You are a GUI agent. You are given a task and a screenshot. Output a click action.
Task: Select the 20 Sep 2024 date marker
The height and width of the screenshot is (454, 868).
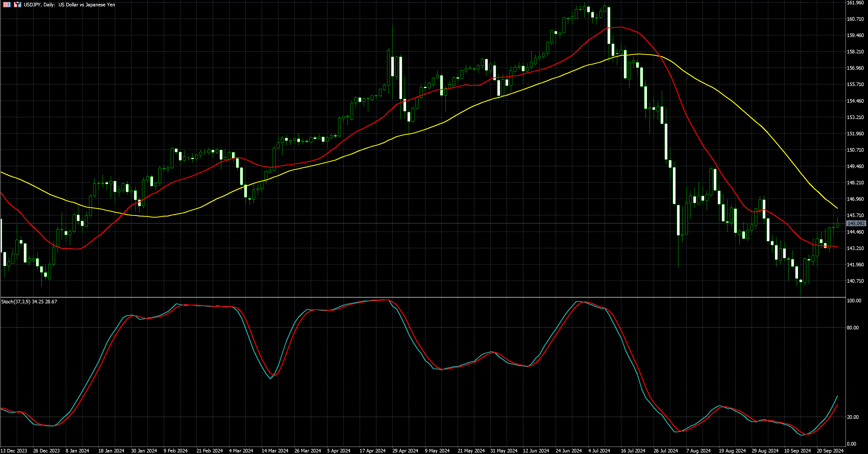(830, 451)
